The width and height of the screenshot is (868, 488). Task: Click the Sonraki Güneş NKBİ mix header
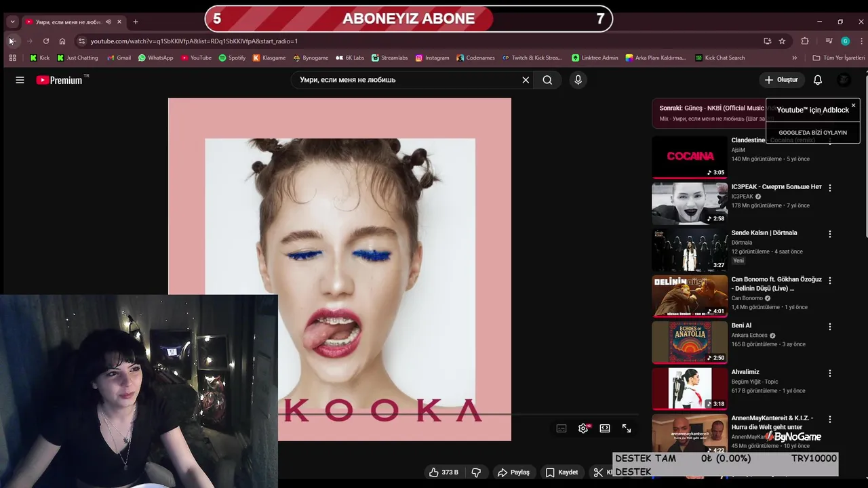pos(711,113)
